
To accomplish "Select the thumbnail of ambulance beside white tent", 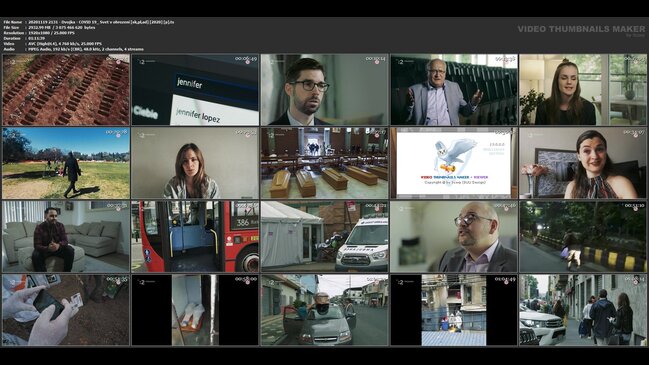I will click(324, 237).
